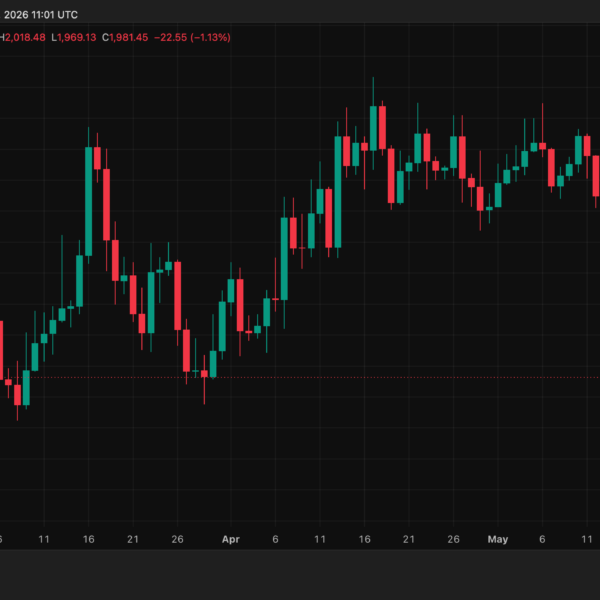The width and height of the screenshot is (600, 600).
Task: Click the Apr month label on time axis
Action: [x=231, y=539]
